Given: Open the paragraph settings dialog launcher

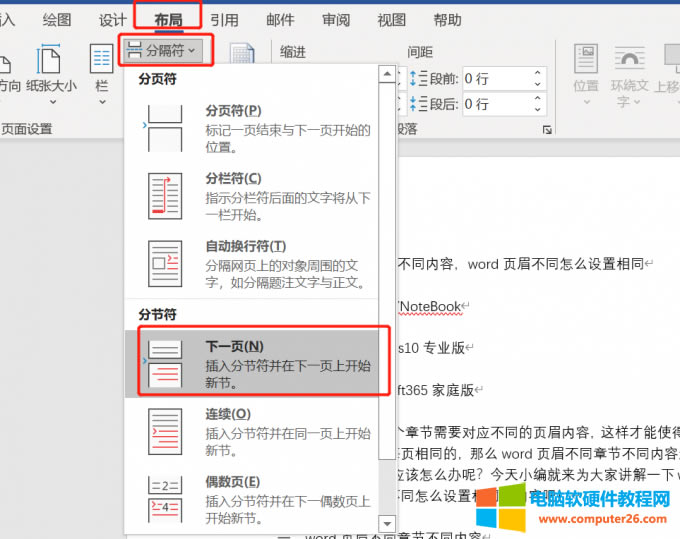Looking at the screenshot, I should pyautogui.click(x=547, y=130).
